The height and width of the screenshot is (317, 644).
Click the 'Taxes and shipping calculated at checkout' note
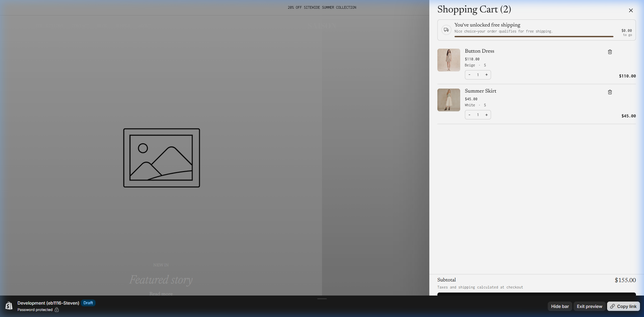[480, 287]
